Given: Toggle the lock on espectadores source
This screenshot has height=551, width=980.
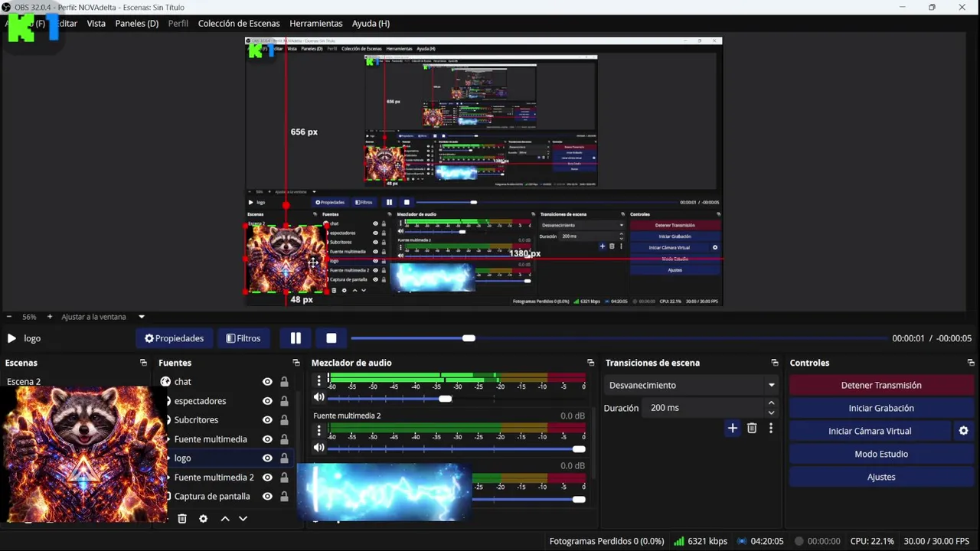Looking at the screenshot, I should (284, 401).
